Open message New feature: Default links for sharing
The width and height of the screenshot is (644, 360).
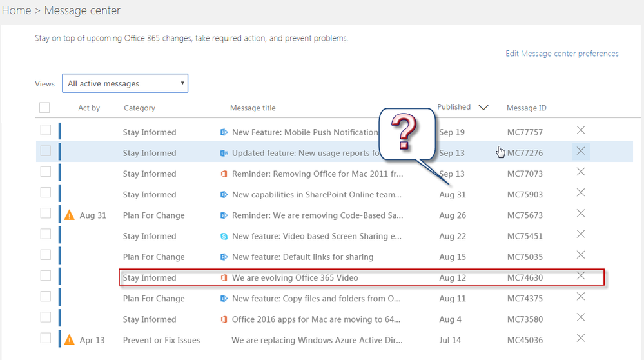click(303, 257)
